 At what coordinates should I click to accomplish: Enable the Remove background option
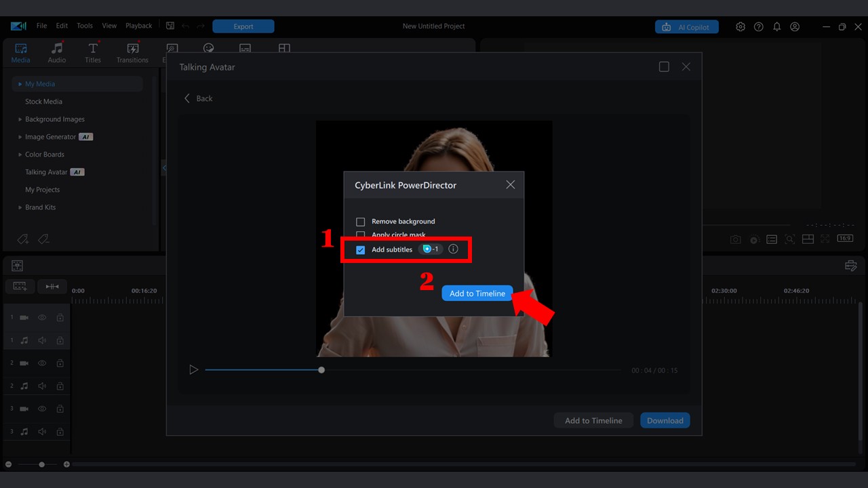[360, 221]
